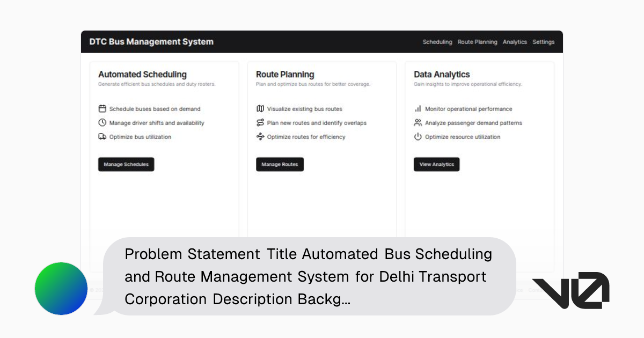
Task: Select the branching icon for Optimize routes
Action: click(x=260, y=137)
